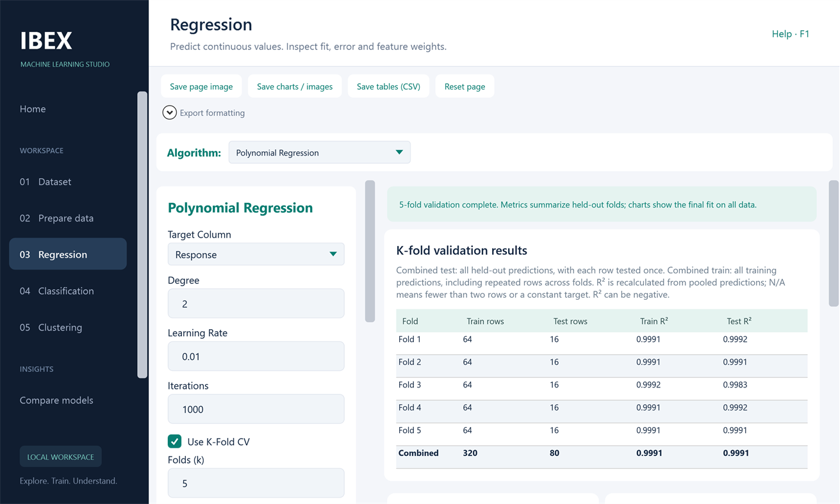Screen dimensions: 840x504
Task: Click the Fold 4 row label
Action: click(x=410, y=407)
